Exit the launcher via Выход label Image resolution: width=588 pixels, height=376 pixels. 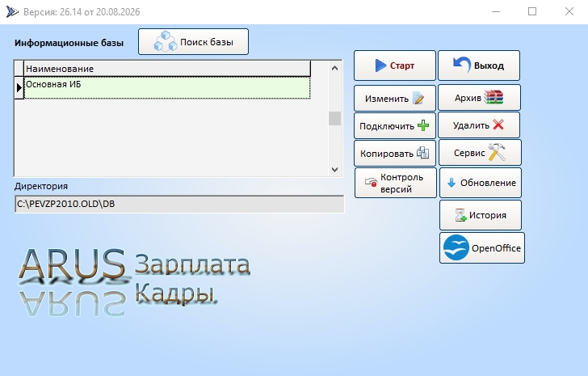[x=489, y=65]
